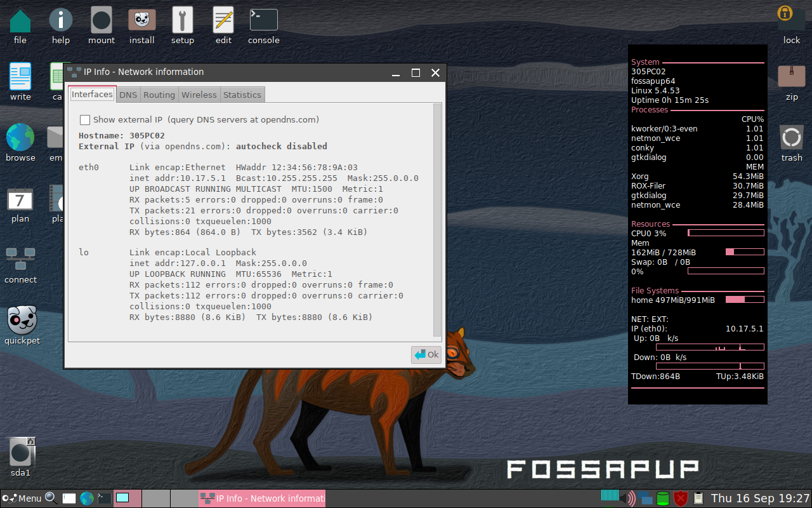Select the Wireless tab
The width and height of the screenshot is (812, 508).
tap(199, 95)
